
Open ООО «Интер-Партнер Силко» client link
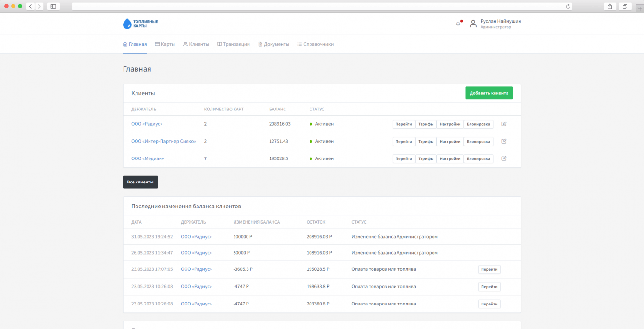[163, 142]
